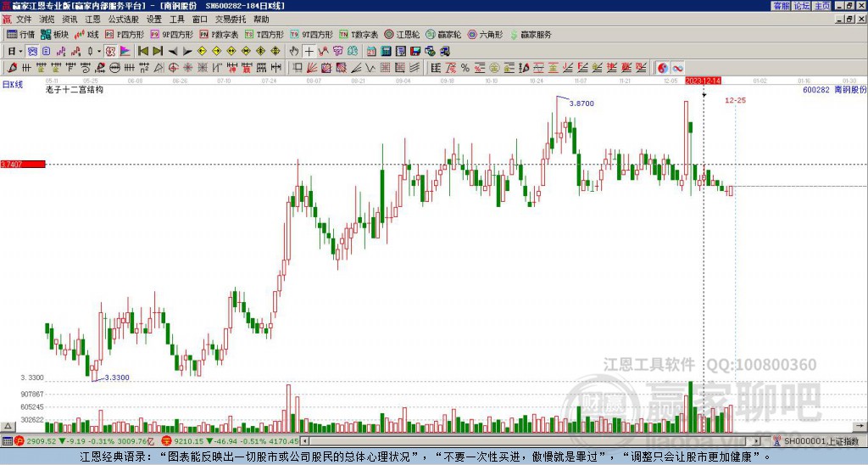
Task: Launch the 赢家轮 winner wheel
Action: click(x=442, y=34)
